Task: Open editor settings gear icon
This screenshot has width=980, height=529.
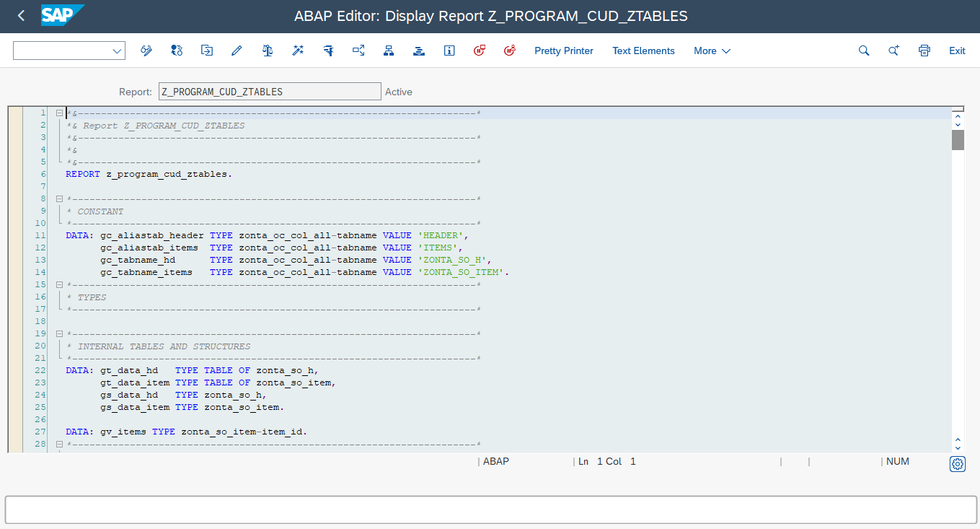Action: click(958, 464)
